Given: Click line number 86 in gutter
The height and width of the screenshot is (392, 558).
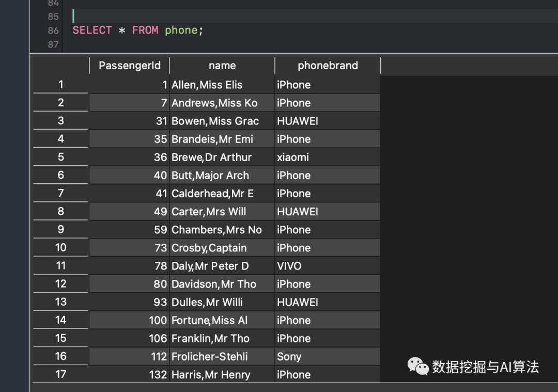Looking at the screenshot, I should pyautogui.click(x=53, y=30).
